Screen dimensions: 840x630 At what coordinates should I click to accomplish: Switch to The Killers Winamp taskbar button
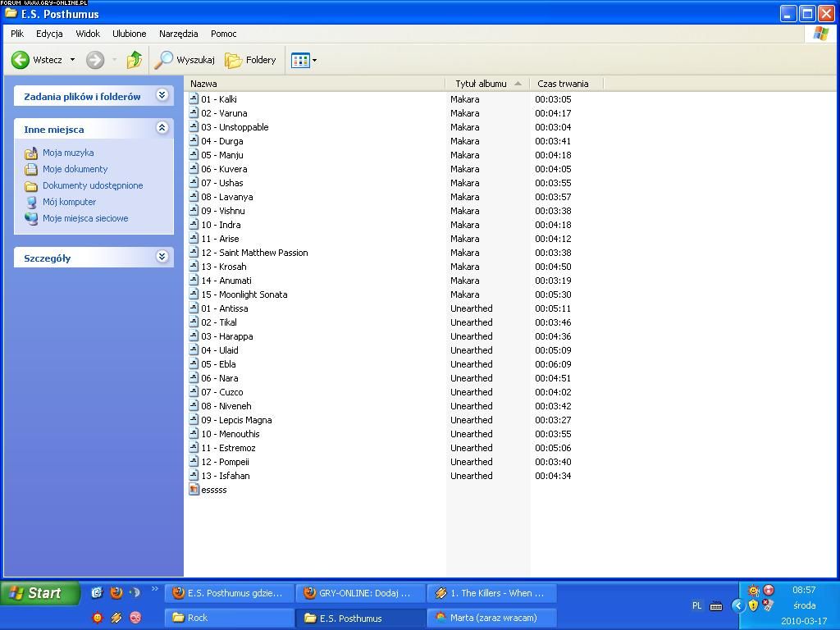pos(492,593)
